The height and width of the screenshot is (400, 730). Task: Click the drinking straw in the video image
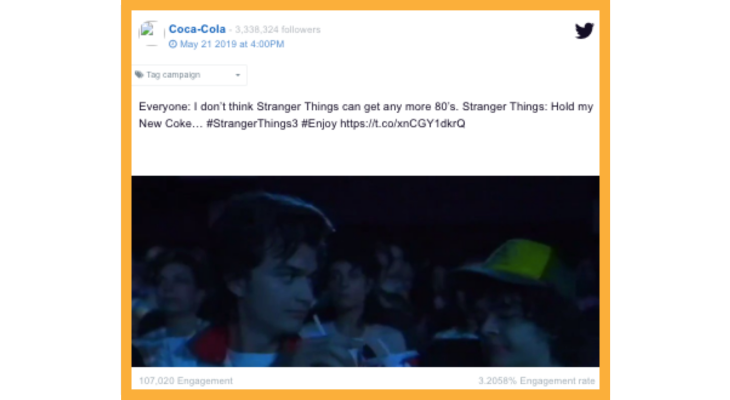tap(318, 325)
